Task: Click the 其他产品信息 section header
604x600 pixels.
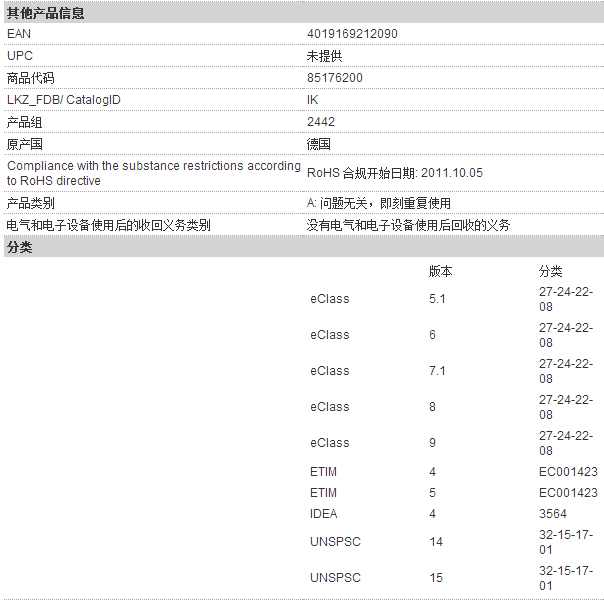Action: 304,13
